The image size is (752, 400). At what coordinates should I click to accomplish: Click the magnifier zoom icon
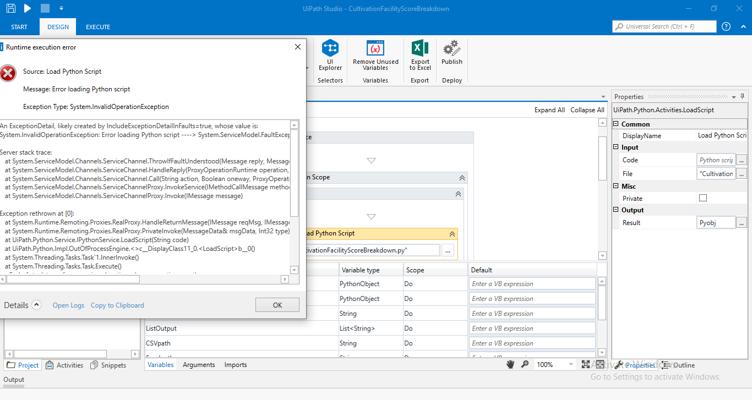click(526, 365)
